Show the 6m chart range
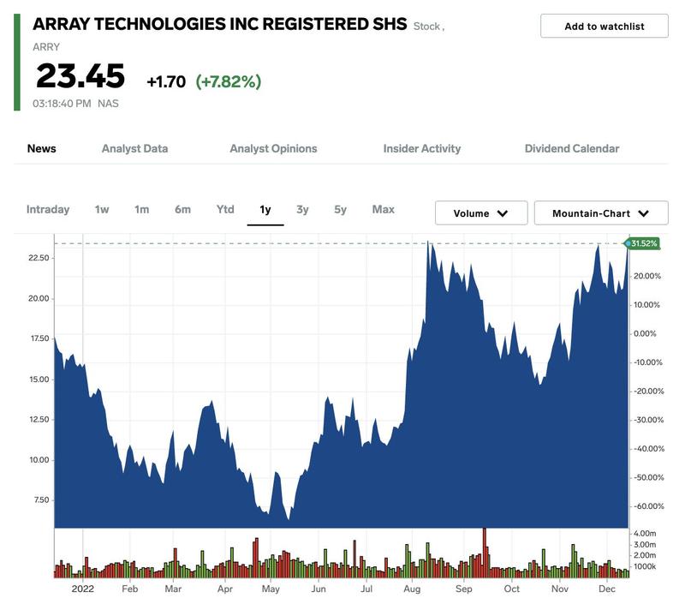Screen dimensions: 685x616 click(x=182, y=209)
